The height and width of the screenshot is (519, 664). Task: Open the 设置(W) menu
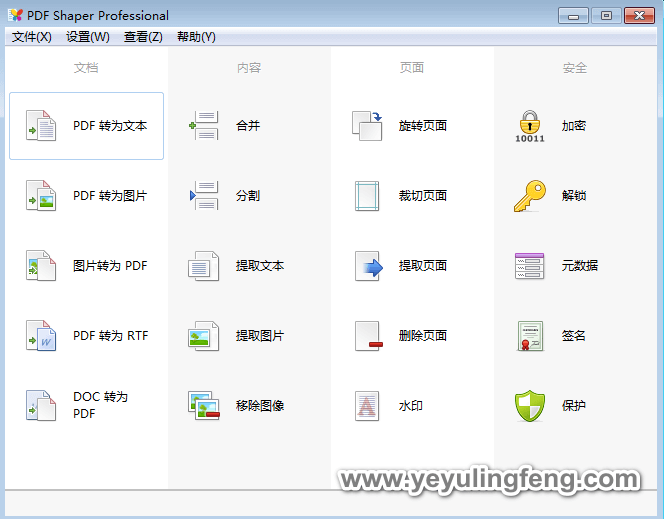tap(88, 37)
